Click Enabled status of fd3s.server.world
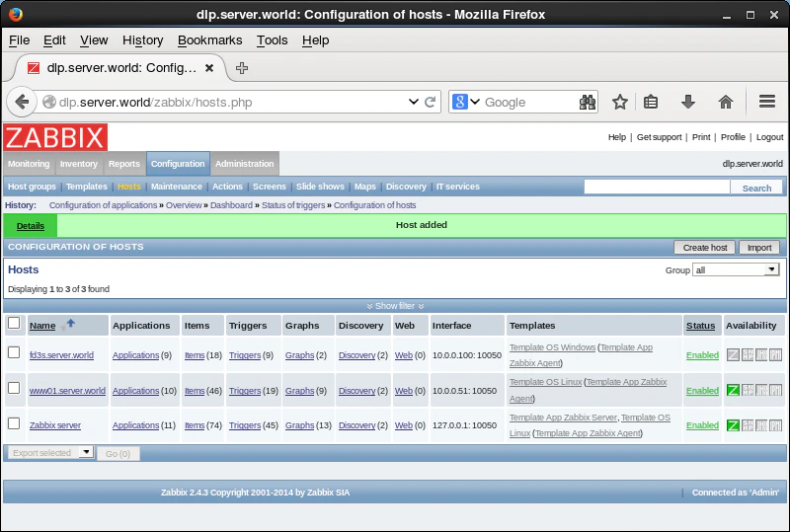Viewport: 790px width, 532px height. pyautogui.click(x=702, y=355)
